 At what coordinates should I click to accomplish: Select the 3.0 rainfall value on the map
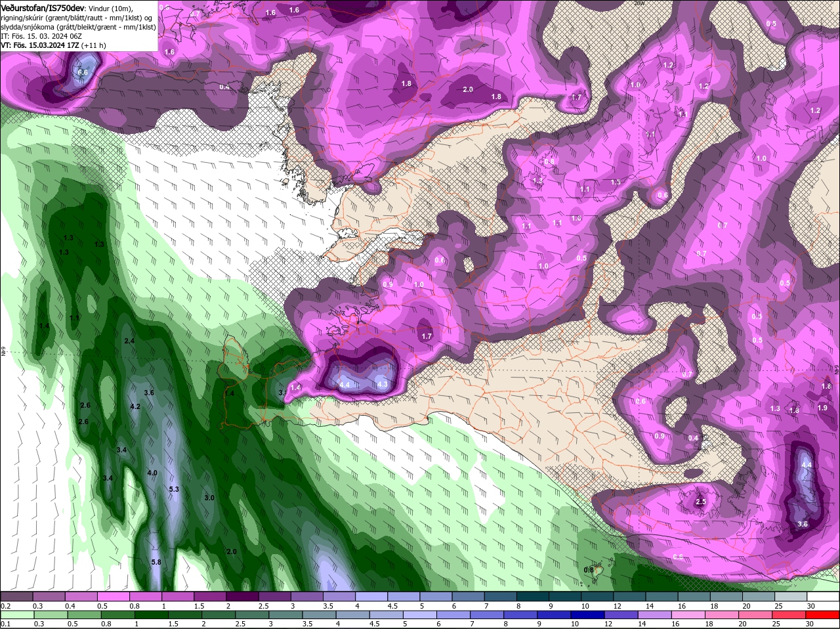click(x=209, y=498)
